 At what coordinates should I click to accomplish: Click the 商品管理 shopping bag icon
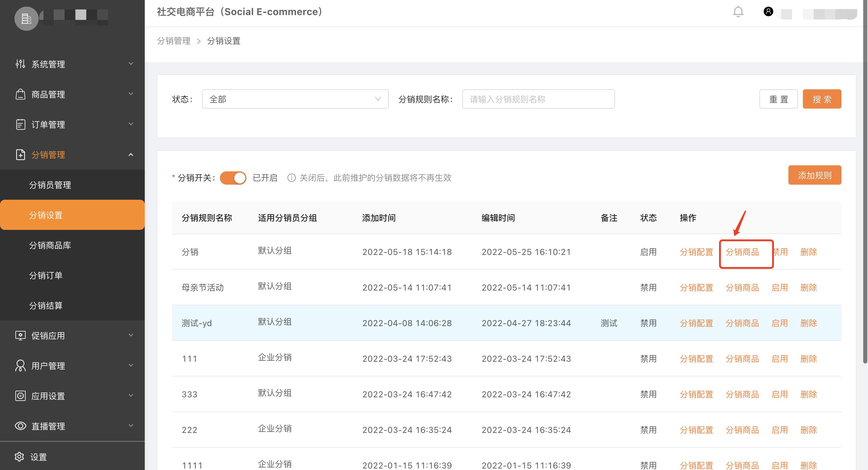coord(20,94)
